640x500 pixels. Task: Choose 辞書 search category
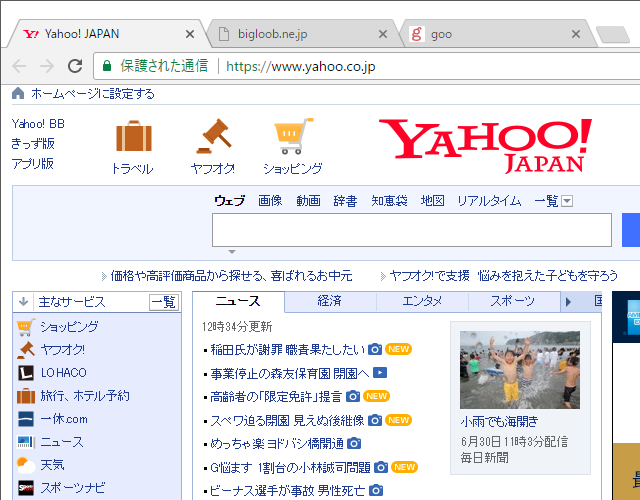click(345, 201)
